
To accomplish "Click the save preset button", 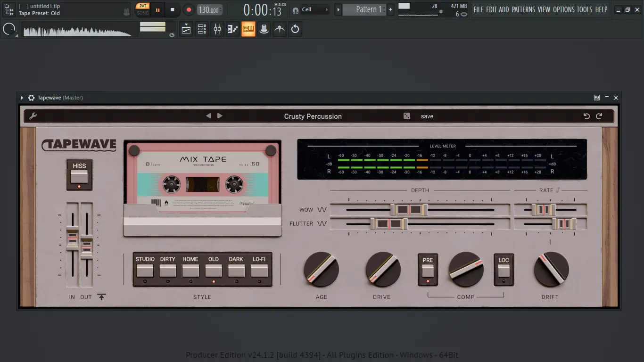I will 427,116.
